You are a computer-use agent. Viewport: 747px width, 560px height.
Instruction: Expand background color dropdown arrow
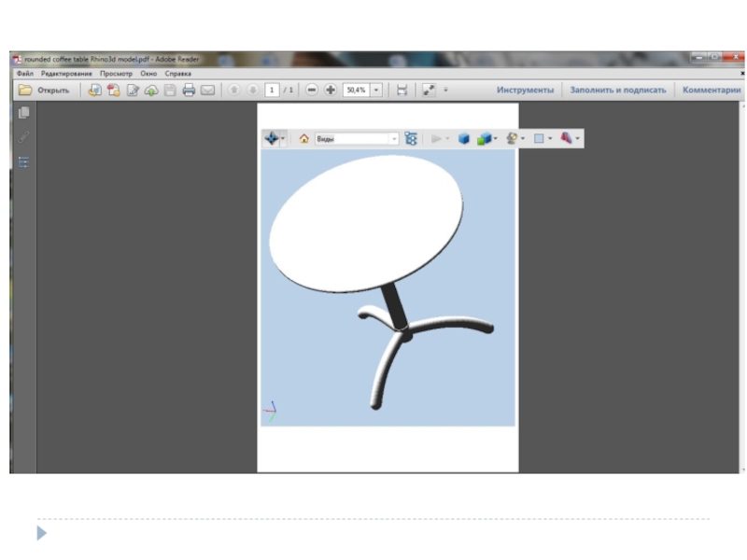(550, 138)
